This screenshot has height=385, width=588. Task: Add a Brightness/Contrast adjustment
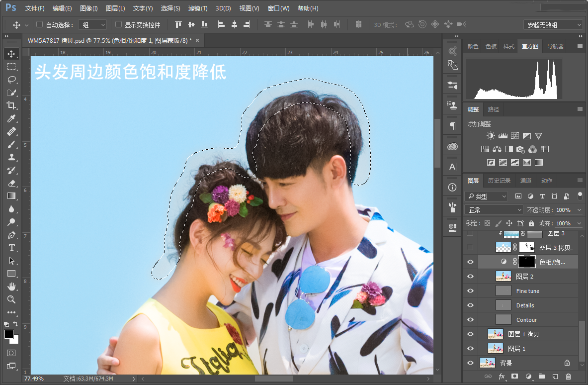(x=491, y=135)
